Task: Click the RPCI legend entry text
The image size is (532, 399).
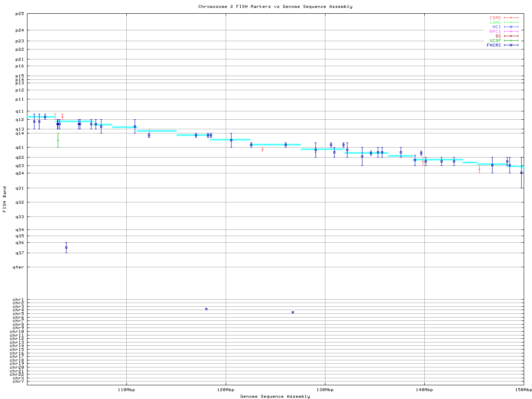Action: tap(495, 32)
